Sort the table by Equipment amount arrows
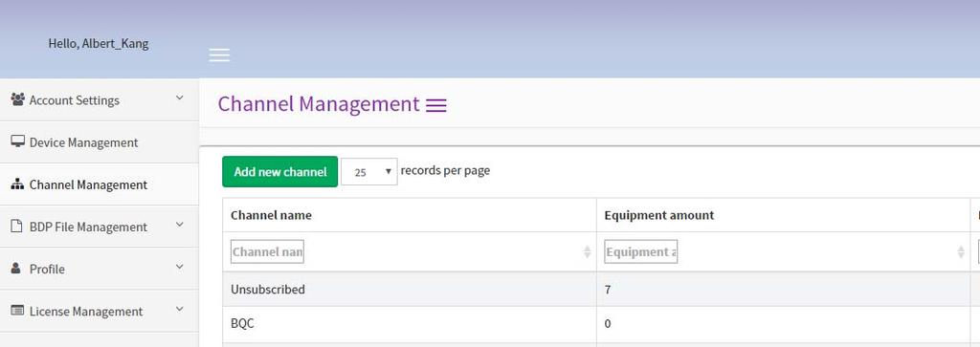The image size is (980, 347). tap(961, 251)
